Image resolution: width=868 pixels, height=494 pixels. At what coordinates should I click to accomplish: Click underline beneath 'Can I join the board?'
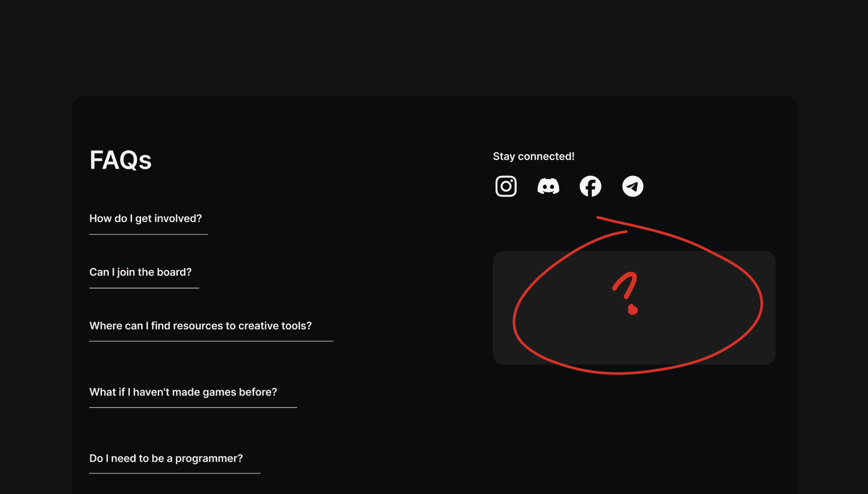(x=144, y=288)
